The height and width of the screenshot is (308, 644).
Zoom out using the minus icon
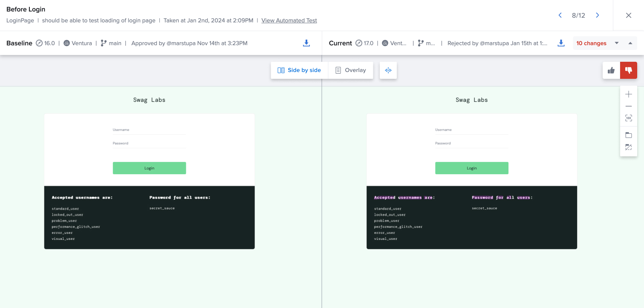pos(629,106)
